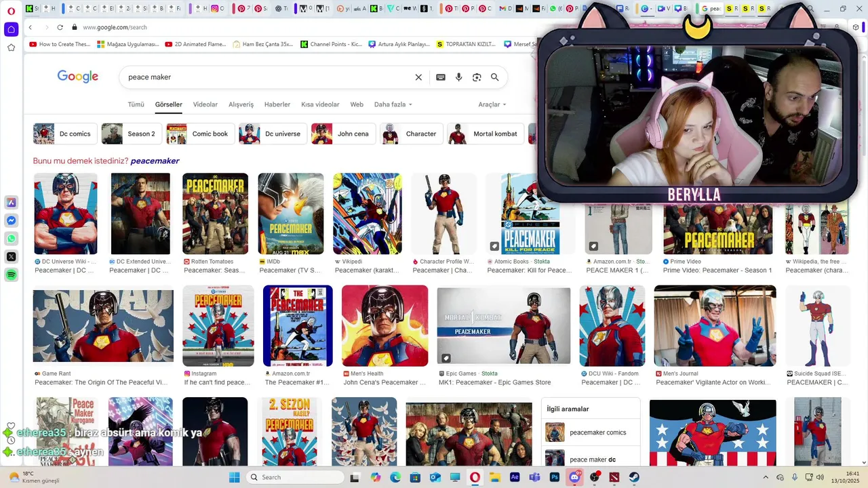
Task: Go to Google homepage logo
Action: click(x=78, y=77)
